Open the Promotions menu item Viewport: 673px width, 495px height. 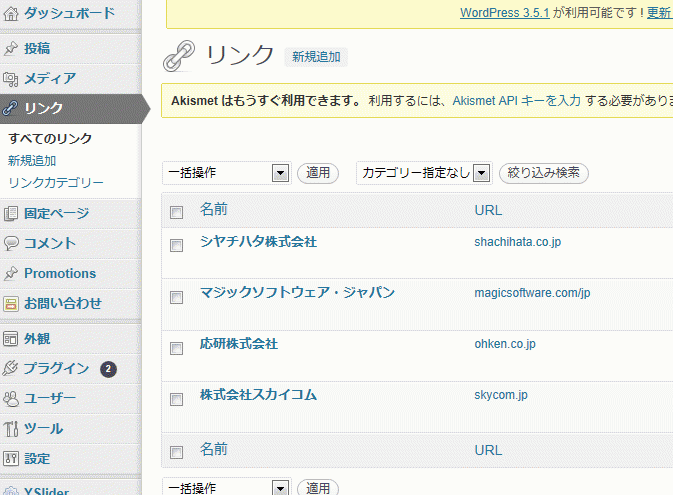(x=60, y=273)
